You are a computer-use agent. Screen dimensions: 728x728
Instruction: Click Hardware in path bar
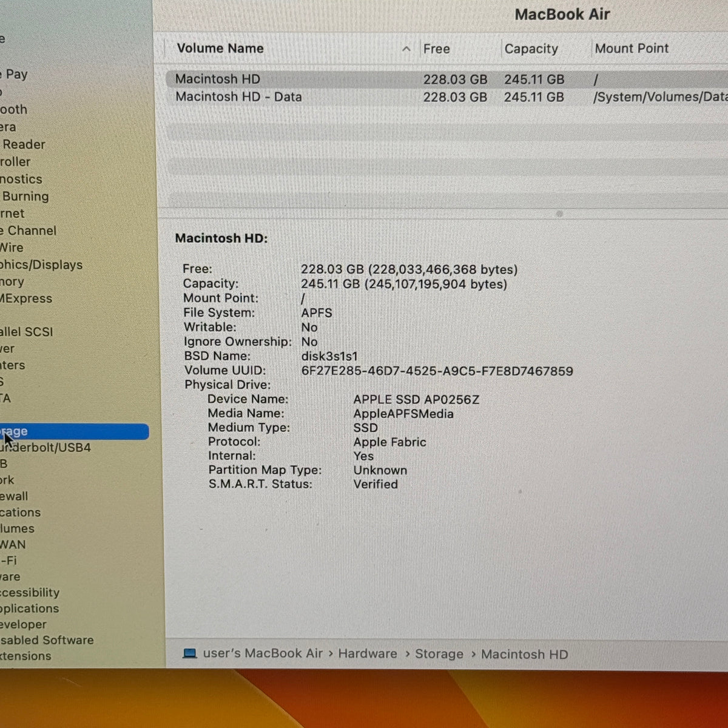(368, 653)
